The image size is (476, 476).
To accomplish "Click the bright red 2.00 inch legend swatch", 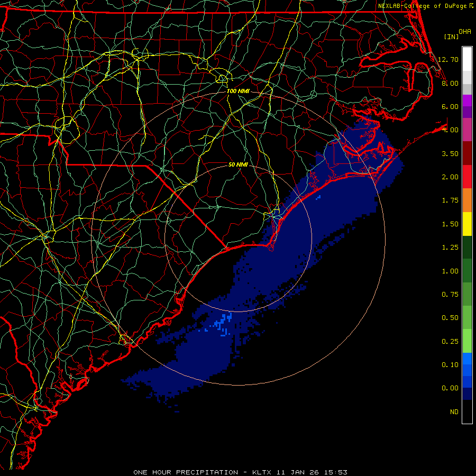I will (467, 177).
